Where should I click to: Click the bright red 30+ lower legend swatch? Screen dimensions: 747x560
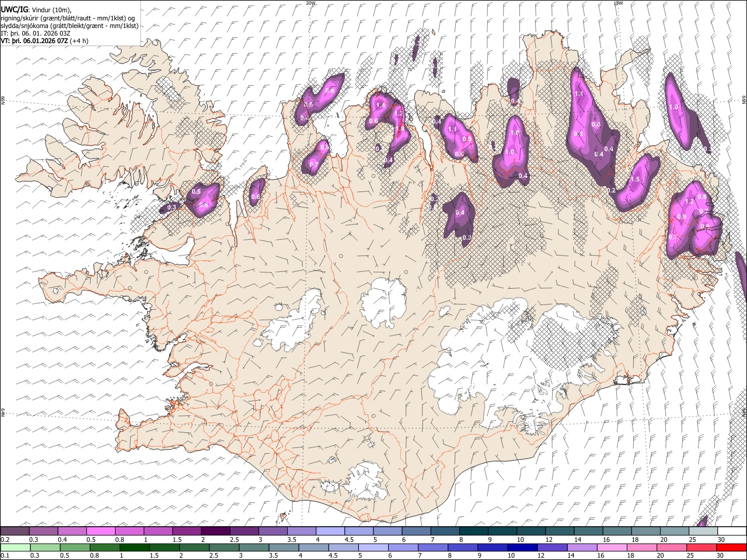(731, 547)
